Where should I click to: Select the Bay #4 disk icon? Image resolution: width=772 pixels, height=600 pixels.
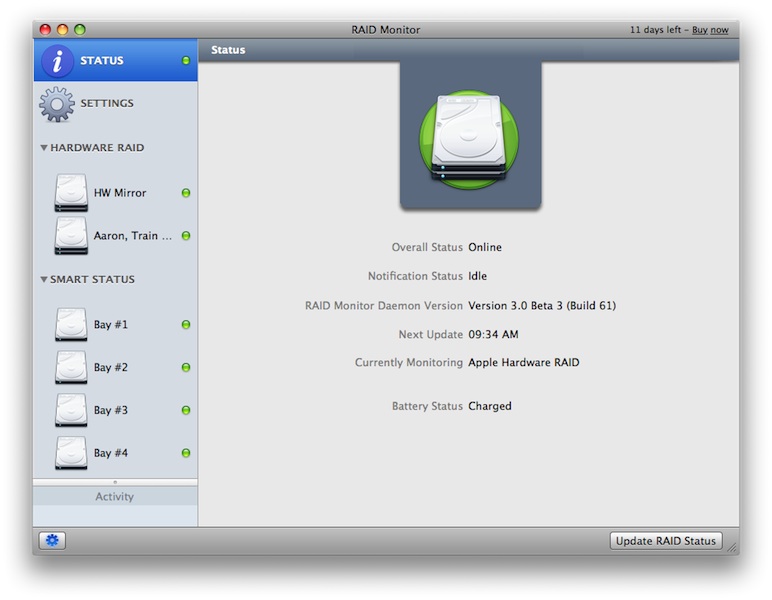71,453
